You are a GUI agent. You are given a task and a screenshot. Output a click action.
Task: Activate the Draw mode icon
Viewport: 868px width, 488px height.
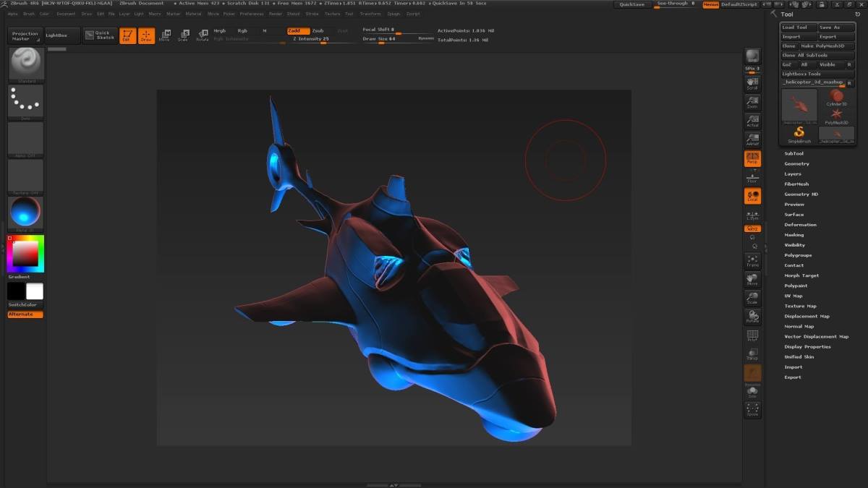pos(146,35)
